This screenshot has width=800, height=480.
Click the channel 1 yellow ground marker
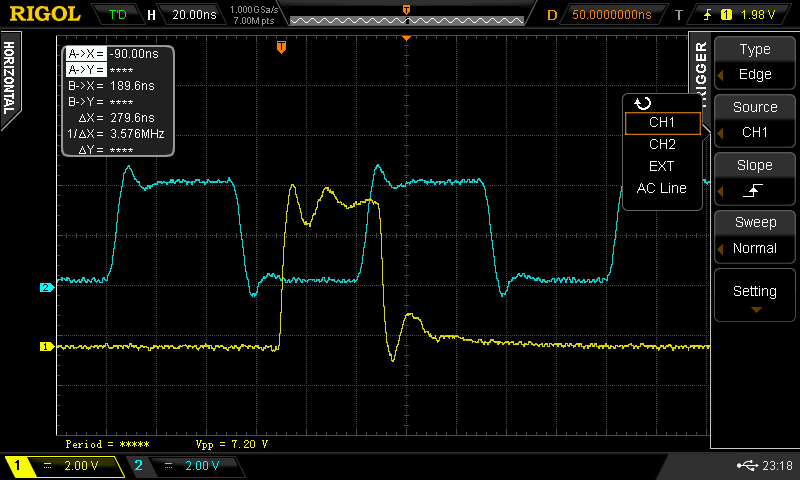click(x=46, y=347)
